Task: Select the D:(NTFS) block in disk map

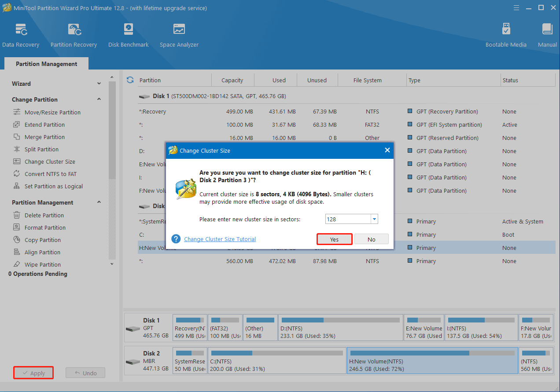Action: click(x=341, y=328)
